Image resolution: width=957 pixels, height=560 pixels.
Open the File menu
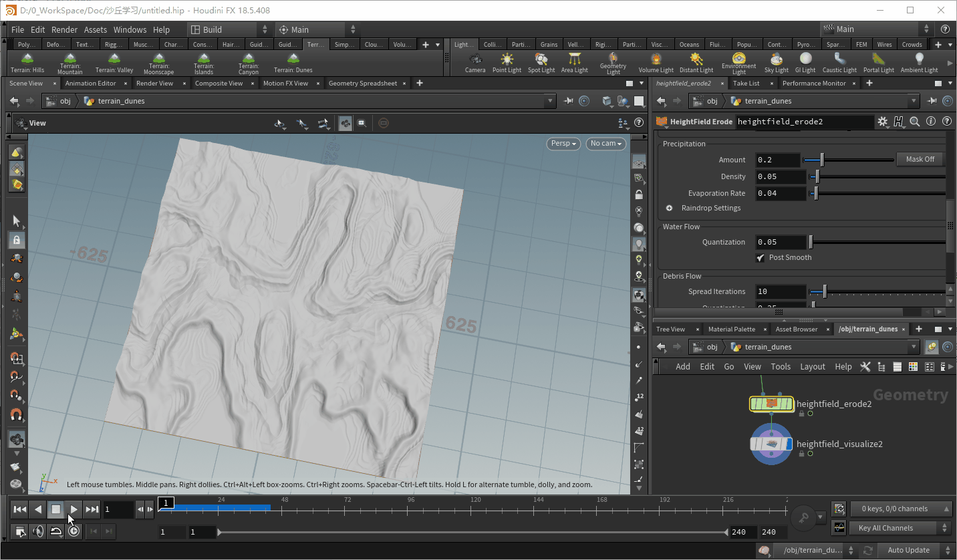tap(18, 29)
